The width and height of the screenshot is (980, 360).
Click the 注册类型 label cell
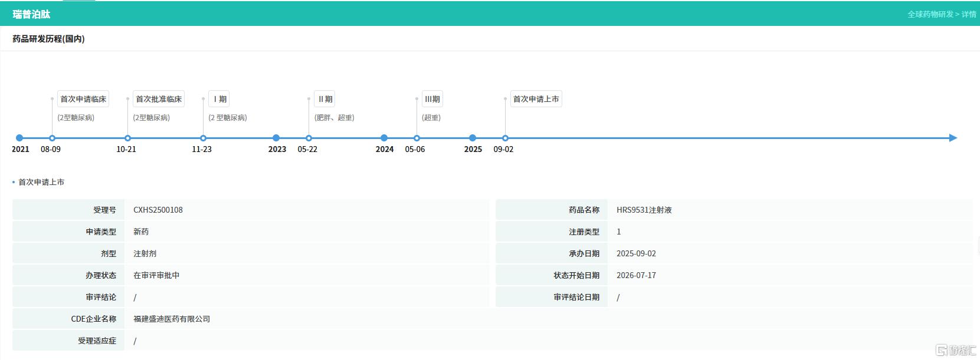point(552,232)
